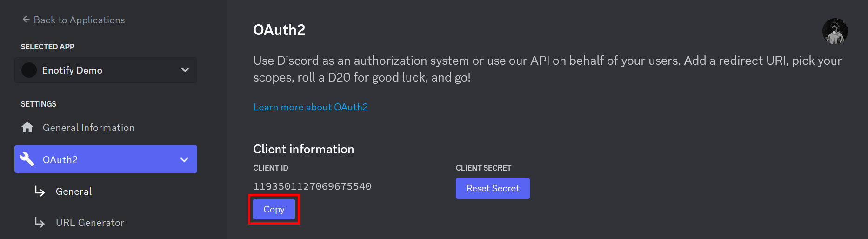
Task: Click the home icon beside General Information
Action: click(x=27, y=127)
